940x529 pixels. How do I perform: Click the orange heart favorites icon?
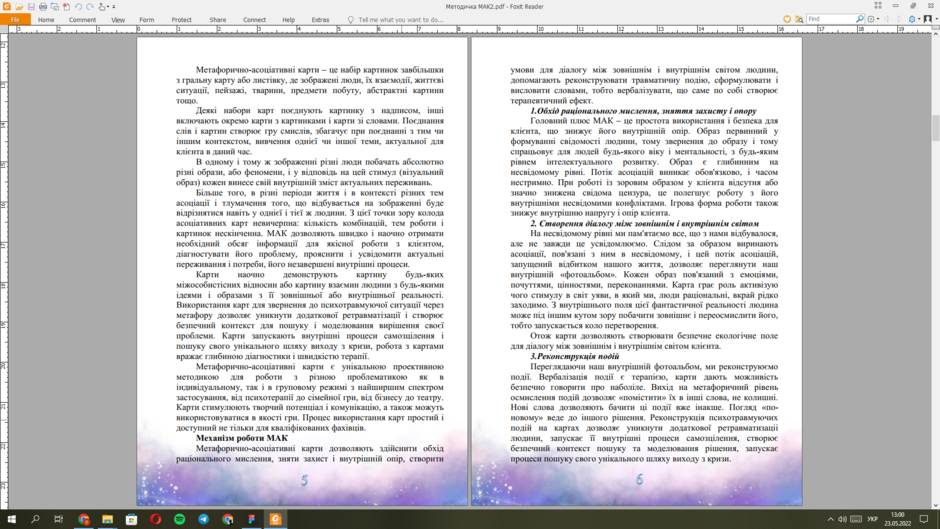coord(787,19)
